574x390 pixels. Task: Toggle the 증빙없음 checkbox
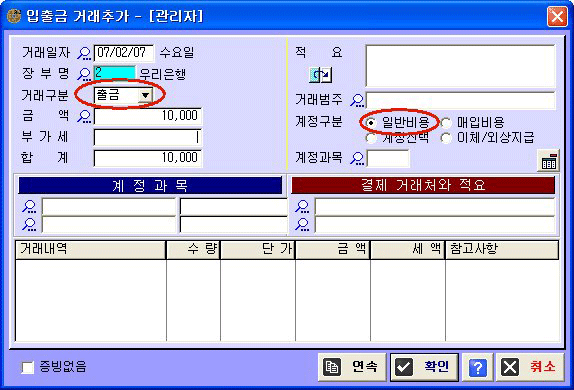pos(28,367)
